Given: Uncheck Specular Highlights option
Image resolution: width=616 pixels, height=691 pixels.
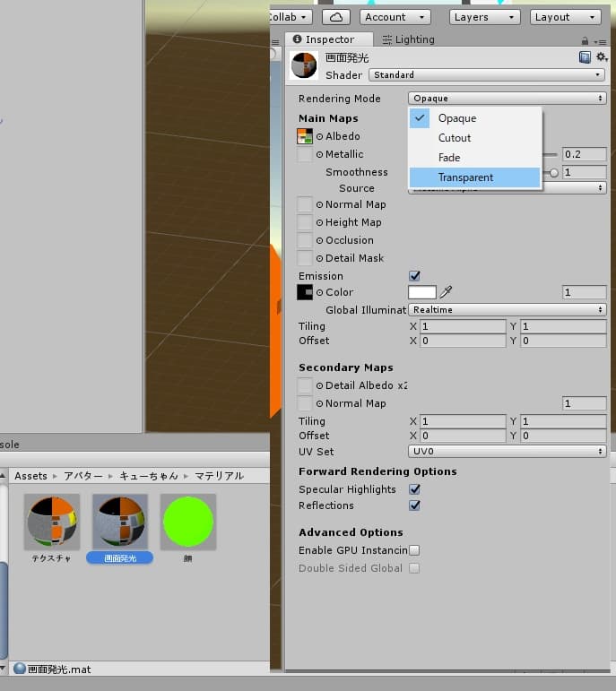Looking at the screenshot, I should click(x=414, y=489).
